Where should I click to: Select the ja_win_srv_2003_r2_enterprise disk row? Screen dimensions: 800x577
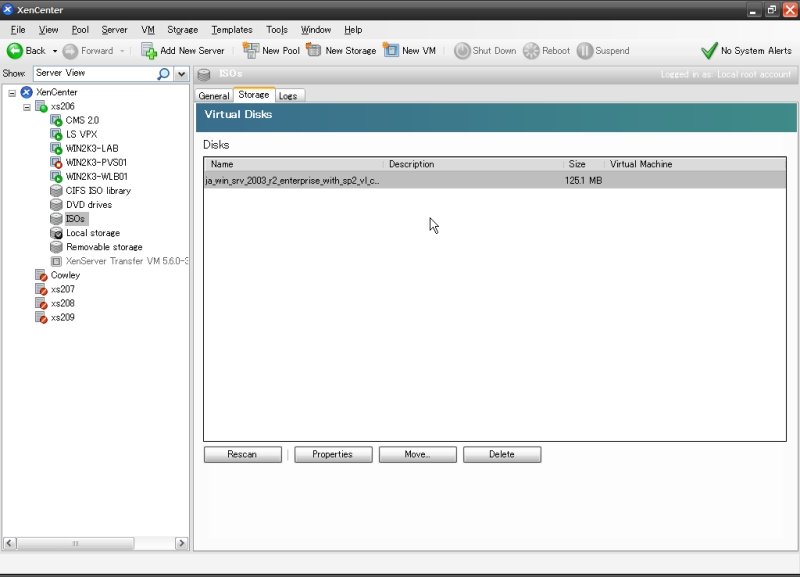click(x=495, y=181)
